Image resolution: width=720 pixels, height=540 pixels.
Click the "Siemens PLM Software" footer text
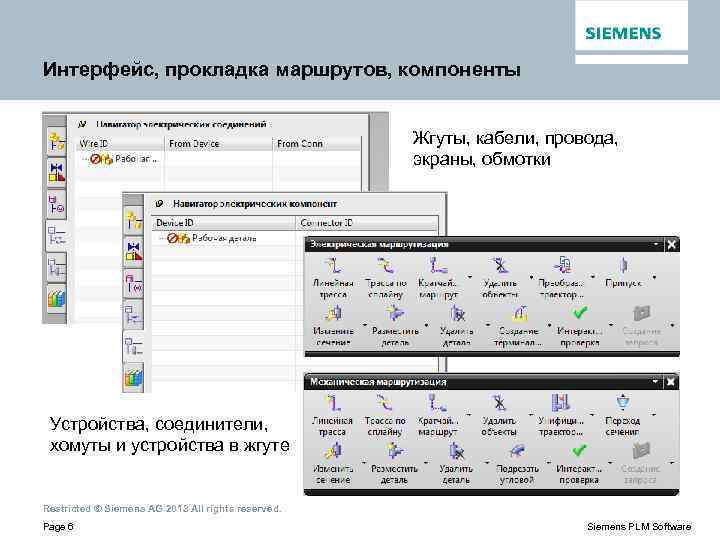(x=639, y=527)
